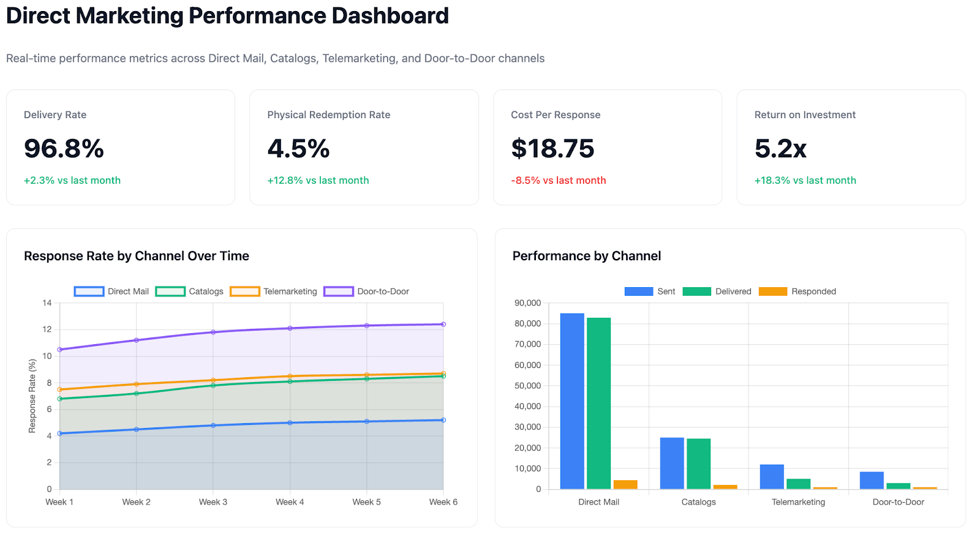The height and width of the screenshot is (537, 980).
Task: Toggle Direct Mail series in line chart legend
Action: (x=111, y=291)
